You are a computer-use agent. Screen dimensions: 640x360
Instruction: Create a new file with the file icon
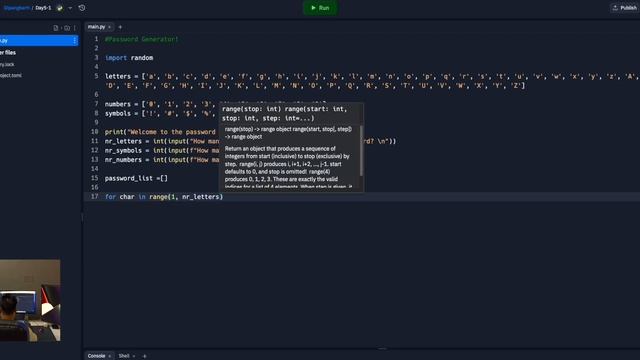pyautogui.click(x=56, y=28)
